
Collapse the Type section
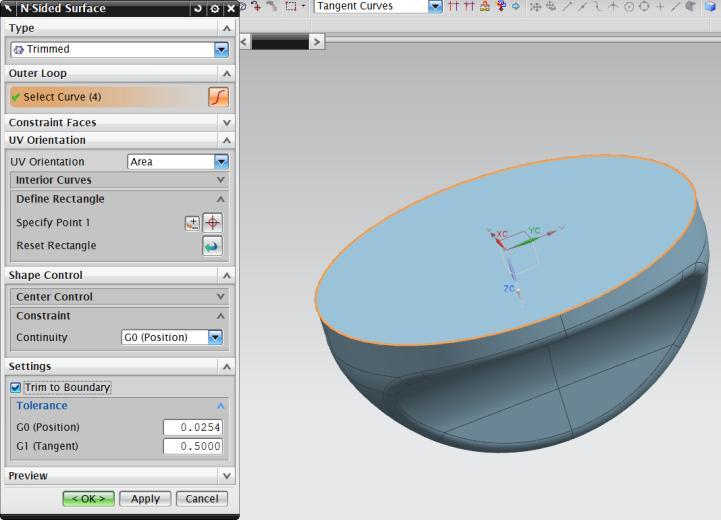coord(226,29)
